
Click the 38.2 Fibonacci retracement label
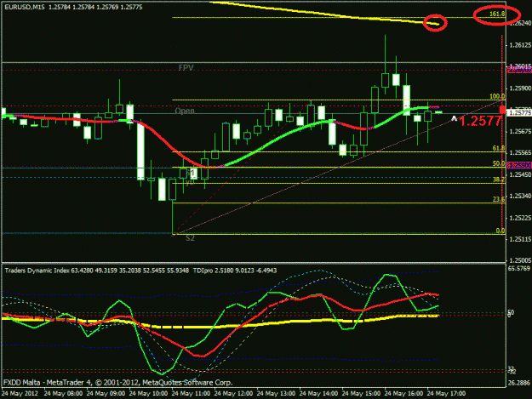pos(499,180)
